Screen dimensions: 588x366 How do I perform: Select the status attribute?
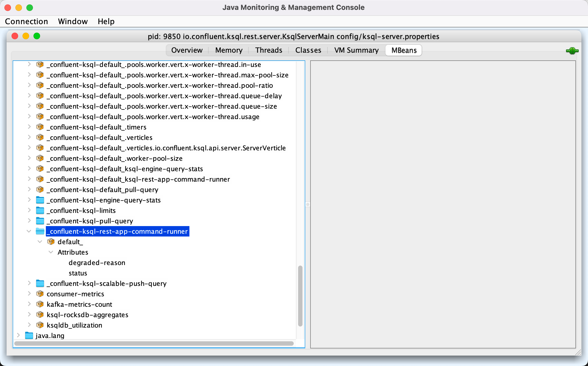78,273
